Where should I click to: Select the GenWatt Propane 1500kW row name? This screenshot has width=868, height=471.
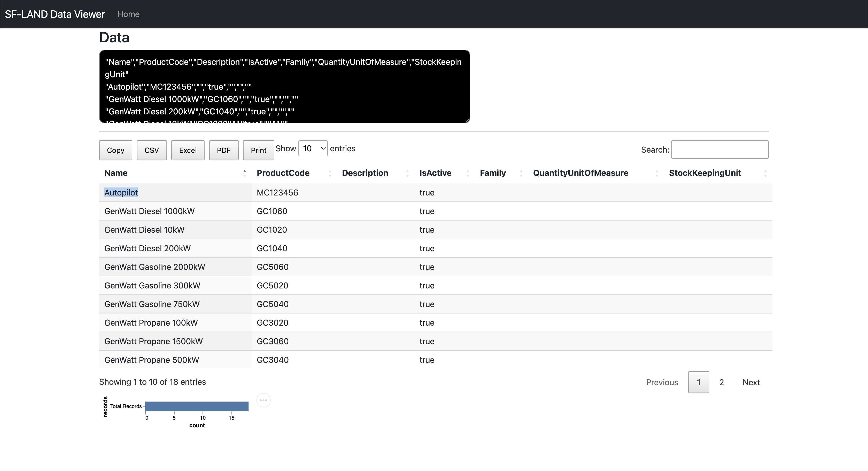(x=153, y=341)
